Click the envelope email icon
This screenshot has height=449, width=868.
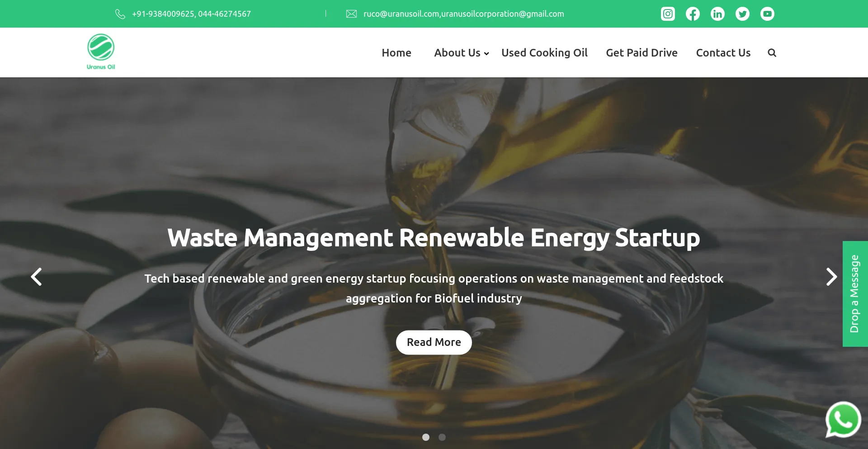[x=351, y=14]
